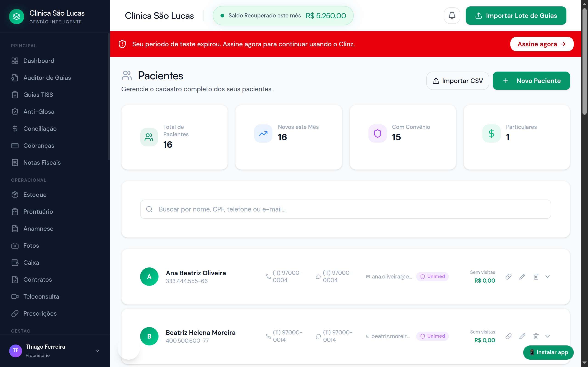
Task: Click Assine agora in red banner
Action: [x=542, y=44]
